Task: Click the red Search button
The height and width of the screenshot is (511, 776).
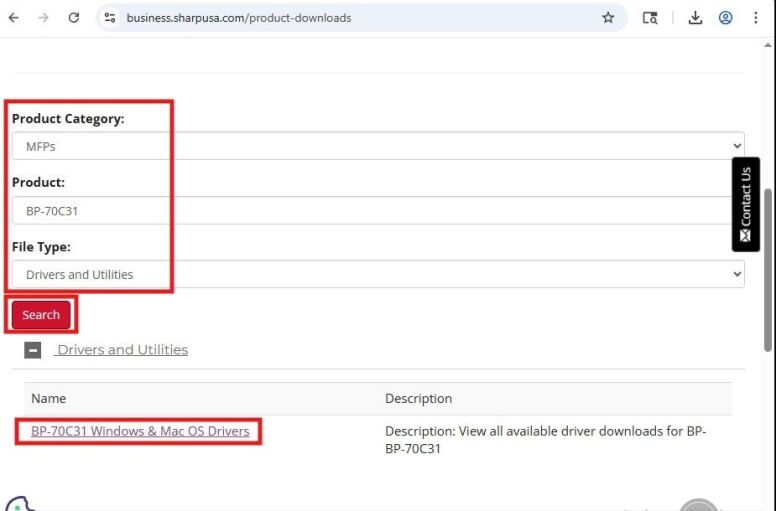Action: 41,315
